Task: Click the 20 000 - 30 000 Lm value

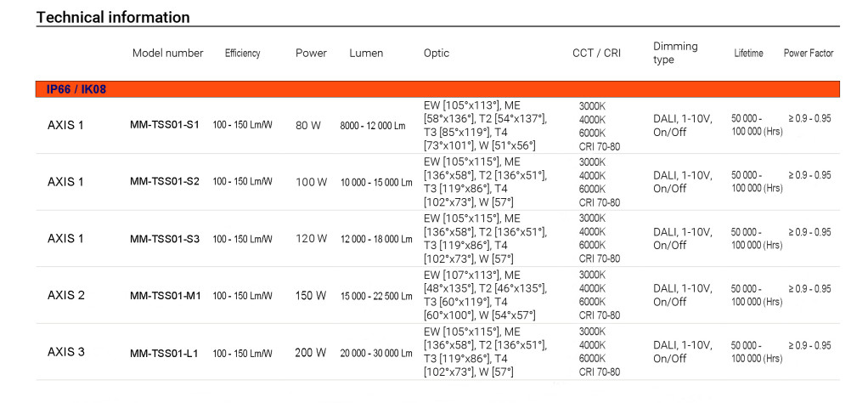Action: pos(375,353)
